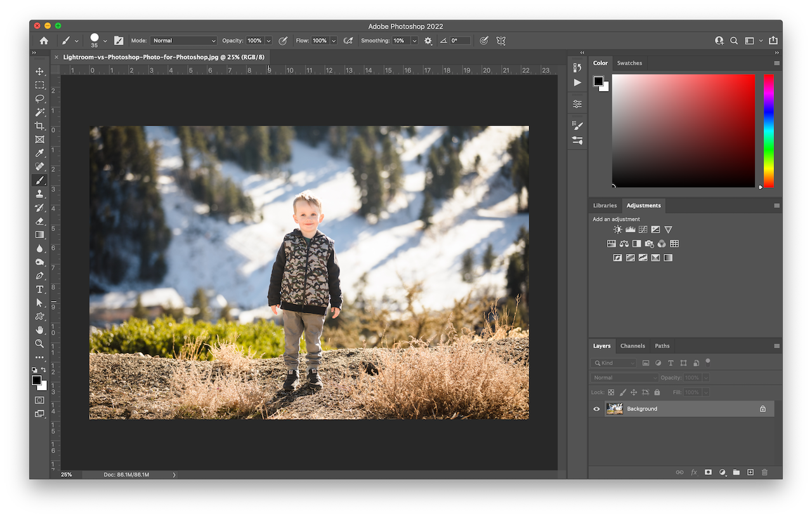
Task: Open the Brush Preset picker dropdown
Action: point(105,41)
